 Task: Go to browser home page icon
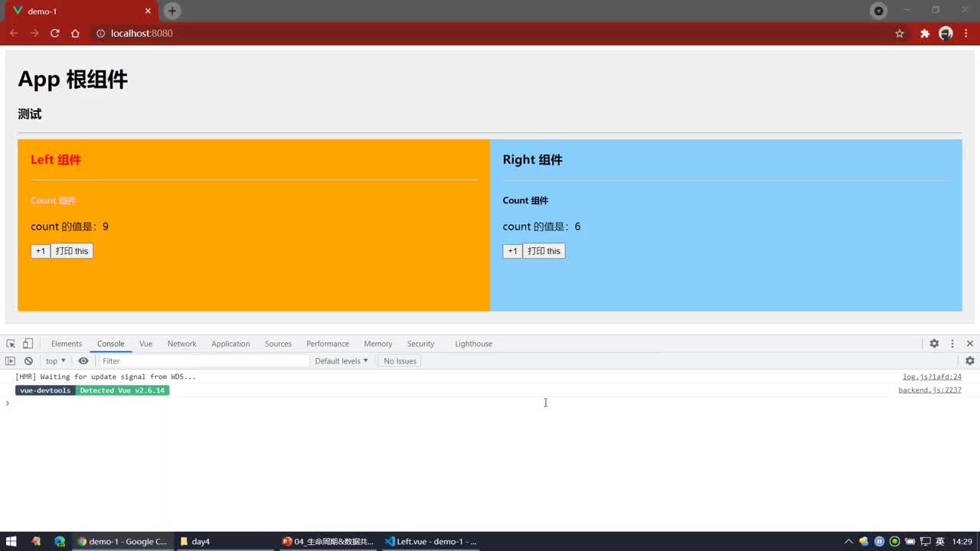(x=75, y=34)
